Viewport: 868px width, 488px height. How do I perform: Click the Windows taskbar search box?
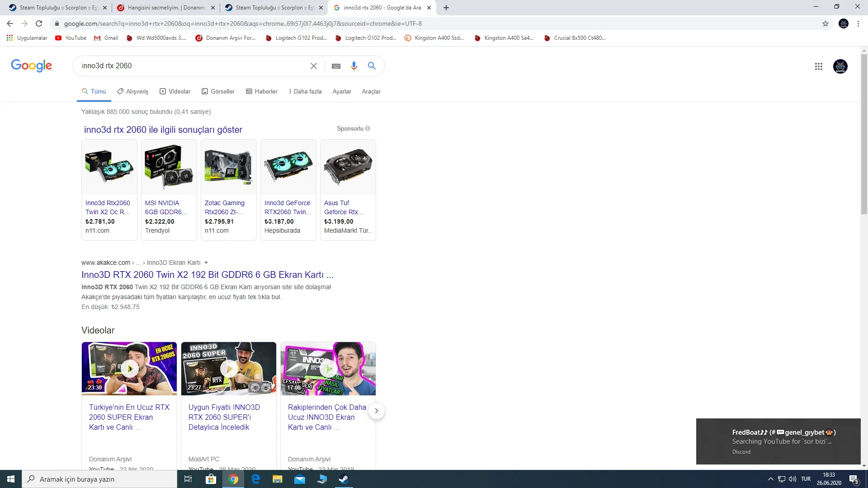tap(99, 479)
